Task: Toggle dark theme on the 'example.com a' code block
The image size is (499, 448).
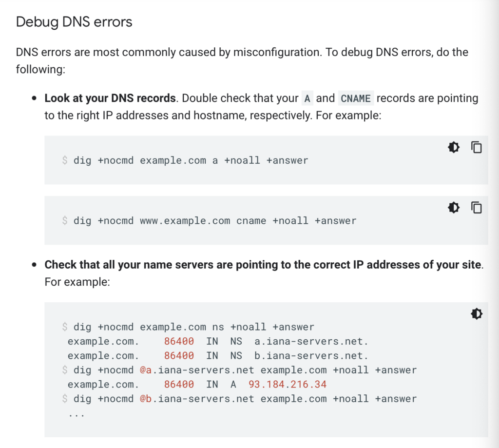Action: click(x=454, y=147)
